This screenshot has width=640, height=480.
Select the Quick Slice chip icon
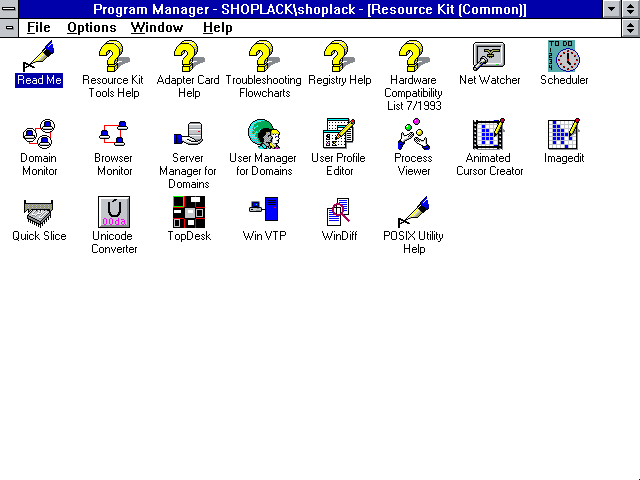click(39, 213)
